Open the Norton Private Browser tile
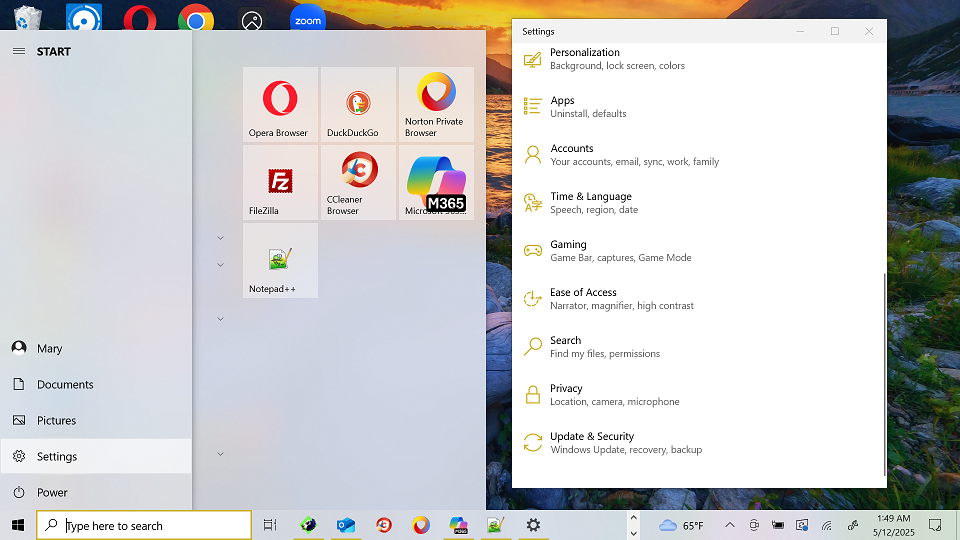The width and height of the screenshot is (960, 540). point(436,104)
